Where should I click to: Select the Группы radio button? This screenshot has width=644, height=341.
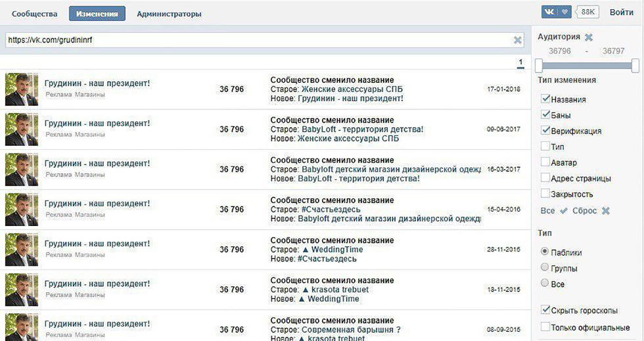tap(544, 267)
